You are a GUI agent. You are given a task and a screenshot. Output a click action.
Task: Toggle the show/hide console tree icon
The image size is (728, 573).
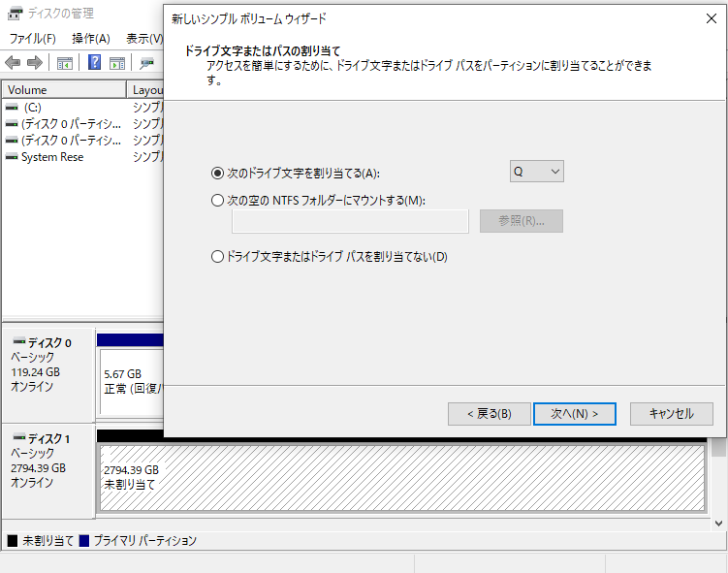point(65,63)
